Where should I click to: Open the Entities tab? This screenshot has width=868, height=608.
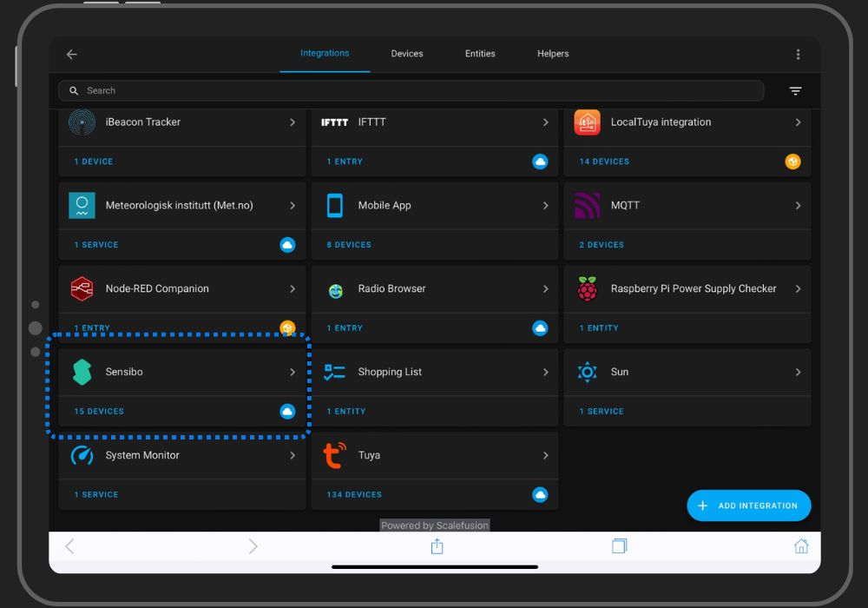pos(480,53)
